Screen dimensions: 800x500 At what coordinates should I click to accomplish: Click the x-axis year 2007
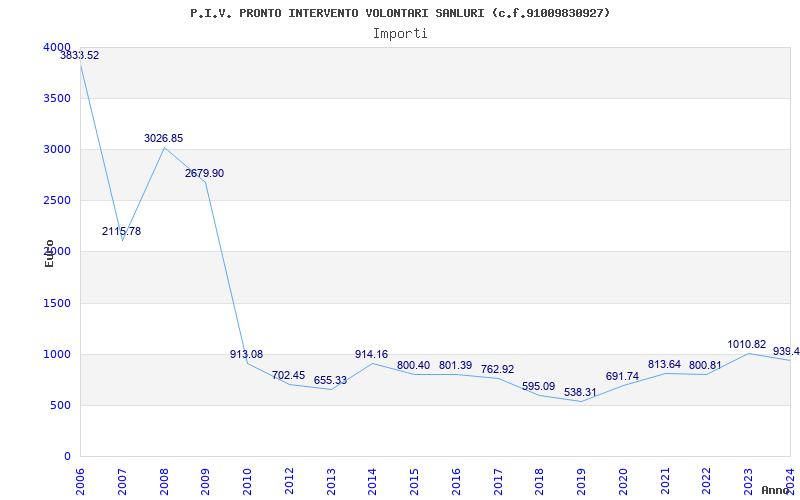(x=122, y=482)
